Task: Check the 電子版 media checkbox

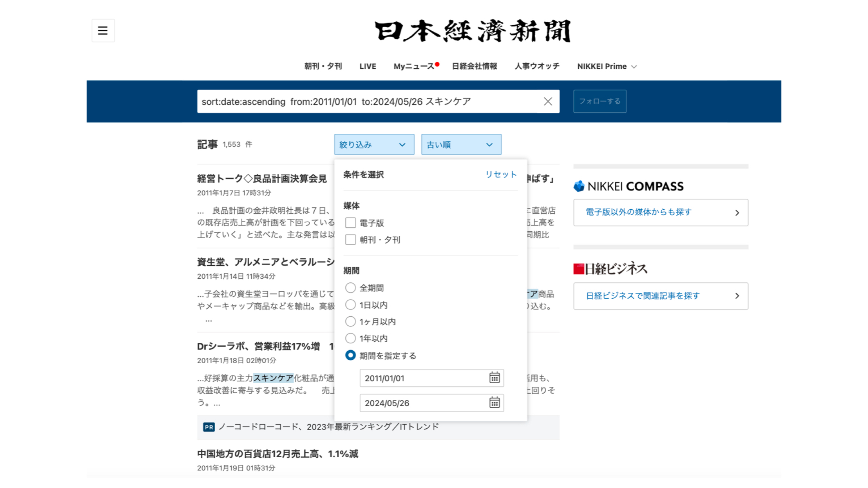Action: click(350, 223)
